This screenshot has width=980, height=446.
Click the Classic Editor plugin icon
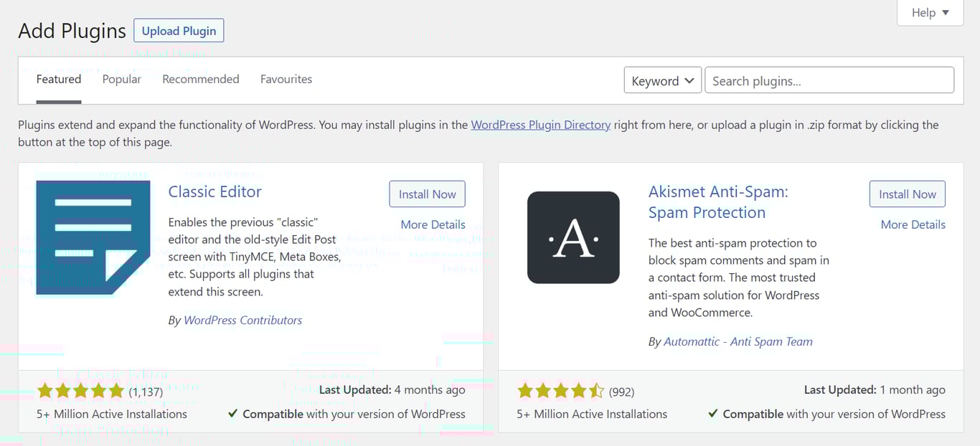[x=93, y=238]
